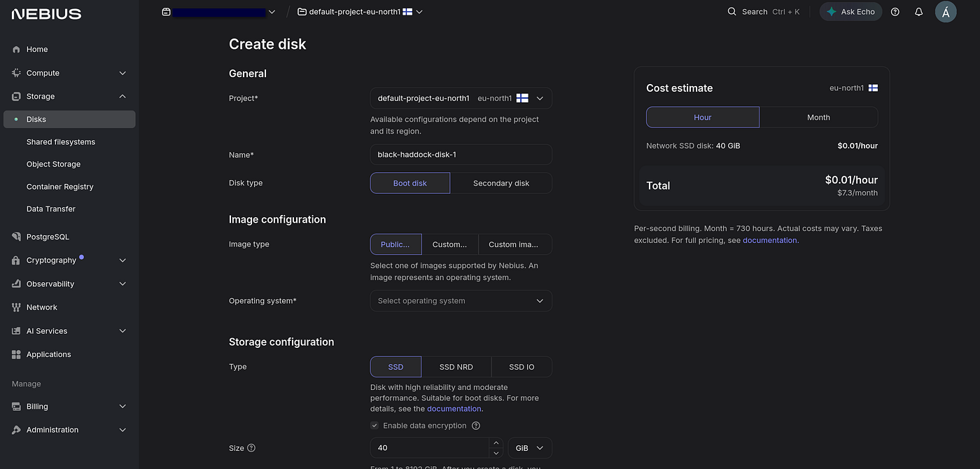Open Container Registry page
Screen dimensions: 980x469
click(59, 187)
